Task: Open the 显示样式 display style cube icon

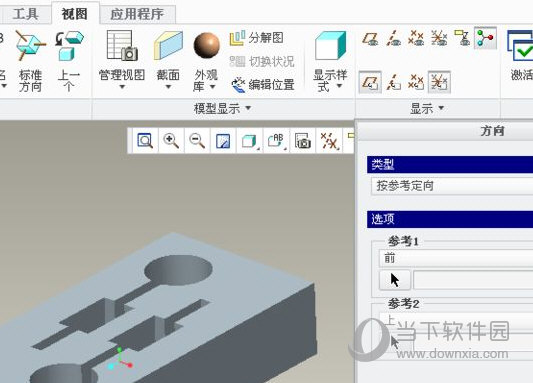Action: coord(330,46)
